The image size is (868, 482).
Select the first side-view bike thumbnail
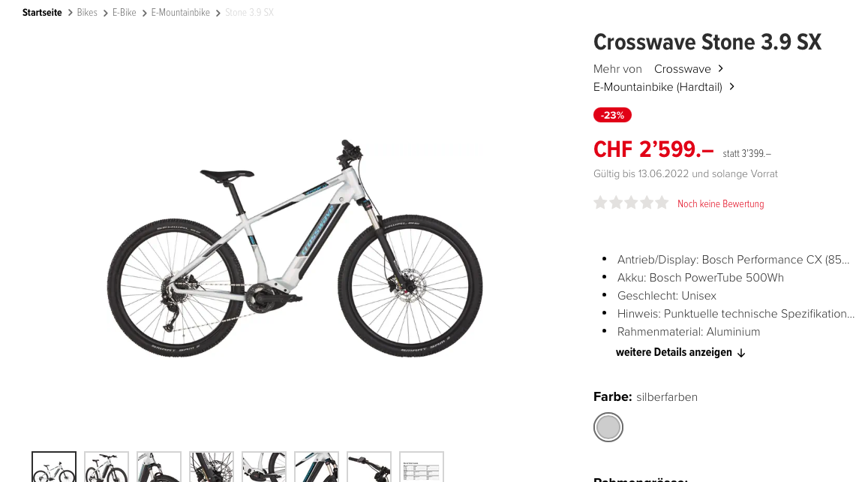click(54, 467)
